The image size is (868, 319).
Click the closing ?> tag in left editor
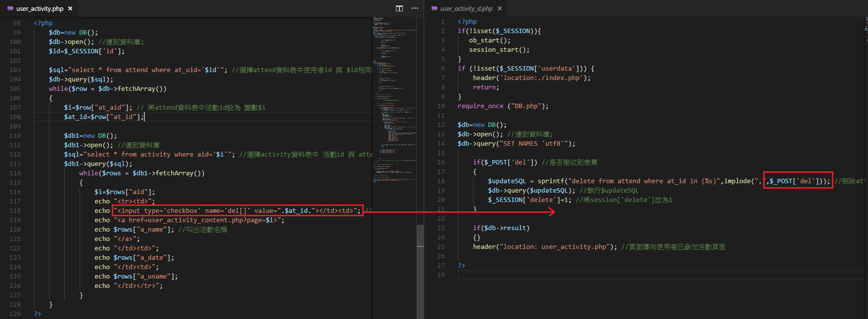tap(38, 314)
